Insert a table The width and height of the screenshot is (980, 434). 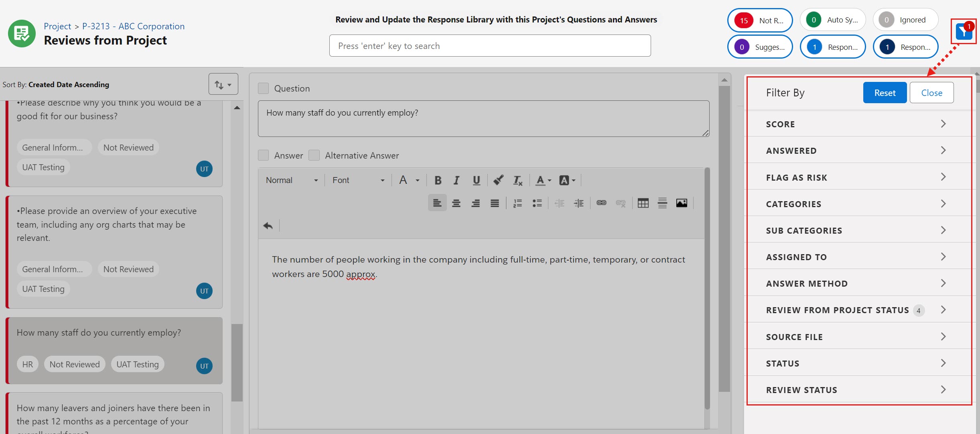(x=643, y=203)
